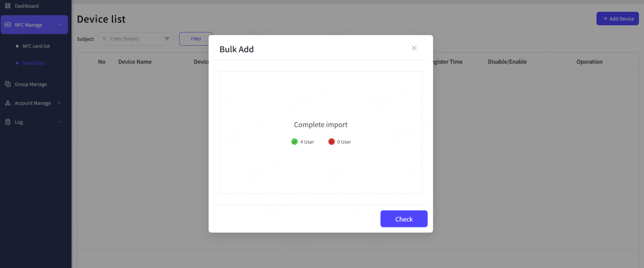
Task: Click the NFC Manage card icon
Action: (x=8, y=25)
